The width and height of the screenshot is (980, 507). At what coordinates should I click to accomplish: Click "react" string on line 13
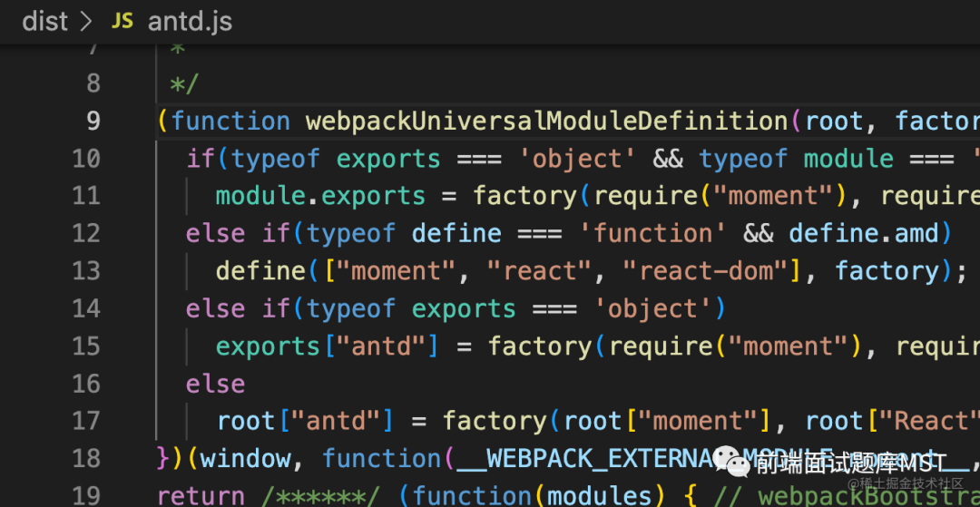541,270
